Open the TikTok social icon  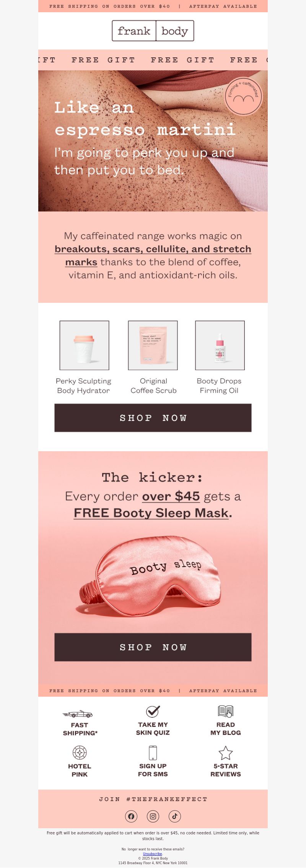(175, 816)
